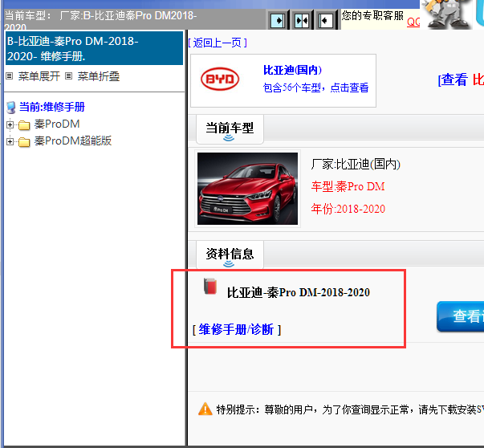Click the BYD logo
This screenshot has height=448, width=484.
pyautogui.click(x=220, y=79)
